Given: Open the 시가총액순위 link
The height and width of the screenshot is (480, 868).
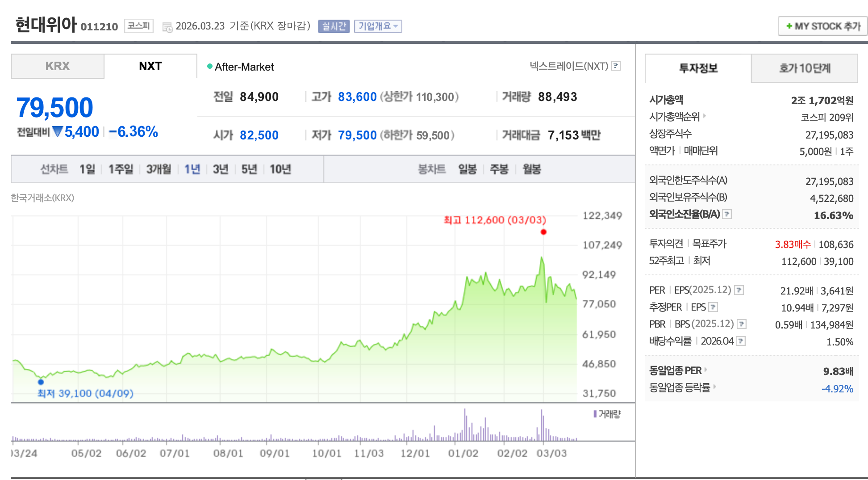Looking at the screenshot, I should (x=674, y=117).
